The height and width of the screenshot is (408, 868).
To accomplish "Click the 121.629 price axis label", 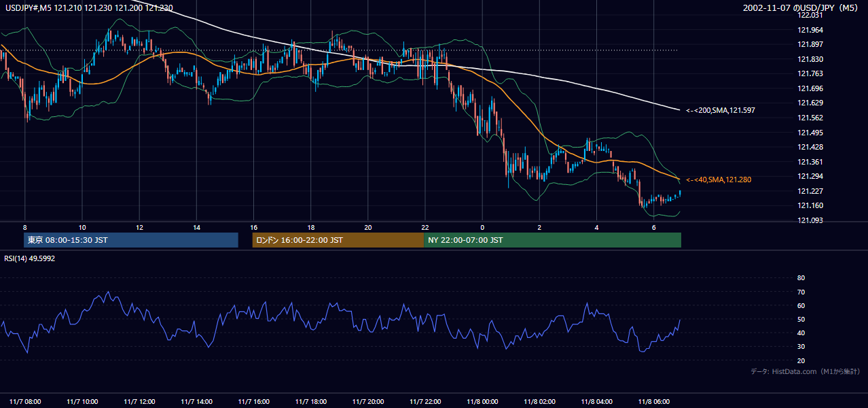I will coord(811,103).
